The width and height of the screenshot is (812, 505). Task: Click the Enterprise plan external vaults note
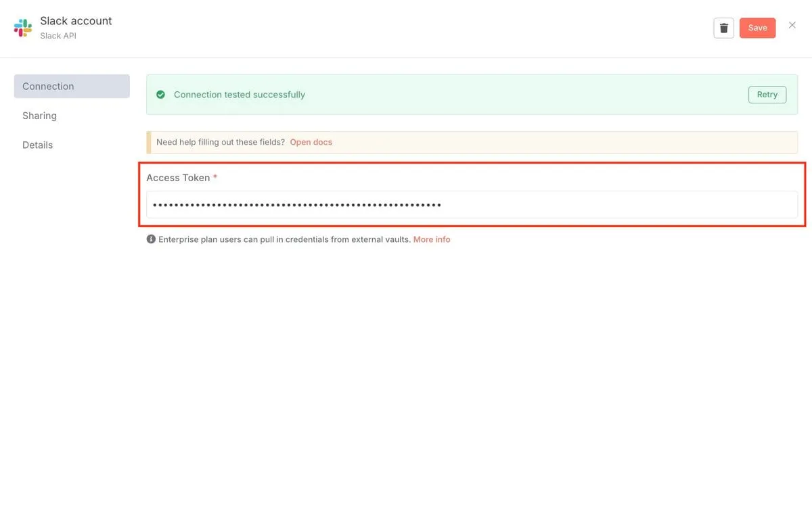tap(284, 239)
